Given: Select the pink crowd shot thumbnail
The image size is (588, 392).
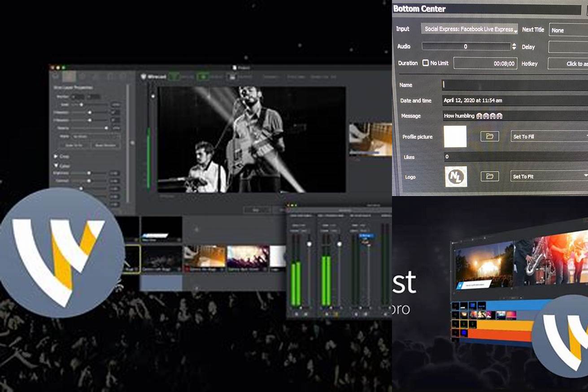Looking at the screenshot, I should 248,259.
